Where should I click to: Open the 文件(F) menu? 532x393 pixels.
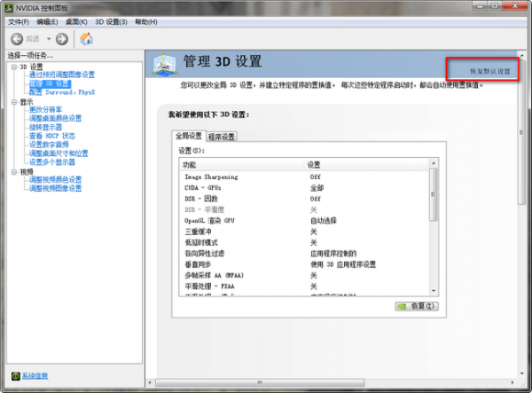(x=19, y=22)
